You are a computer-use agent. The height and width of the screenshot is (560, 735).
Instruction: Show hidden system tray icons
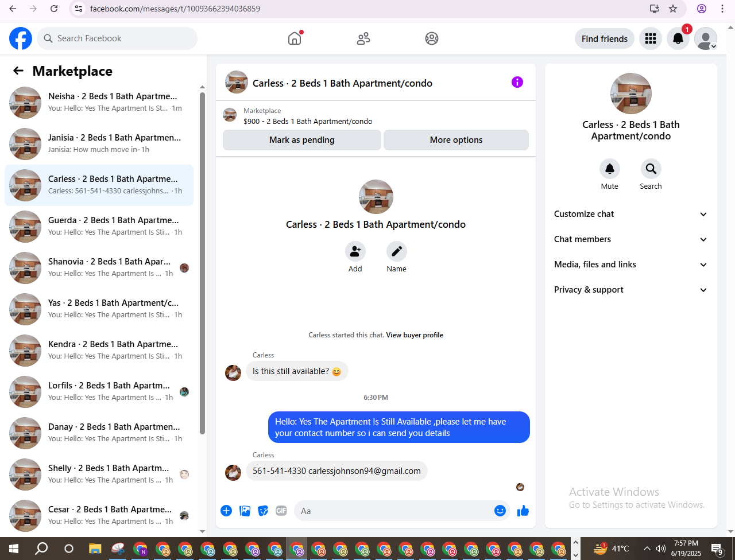pyautogui.click(x=647, y=549)
